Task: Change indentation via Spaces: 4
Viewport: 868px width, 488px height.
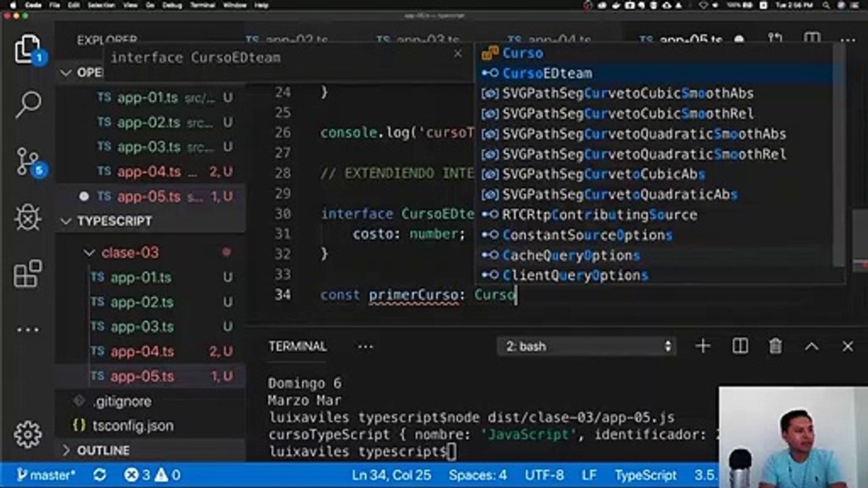Action: pos(477,475)
